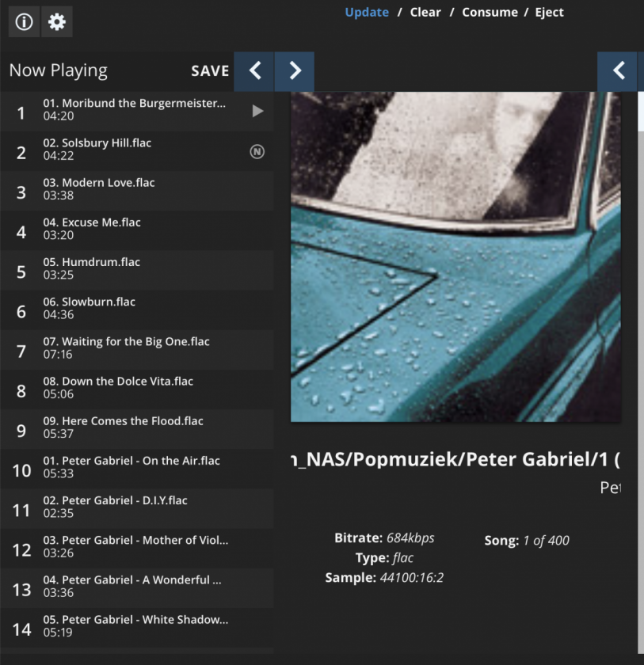Go to previous panel via left chevron next to SAVE
Viewport: 644px width, 665px height.
(254, 70)
